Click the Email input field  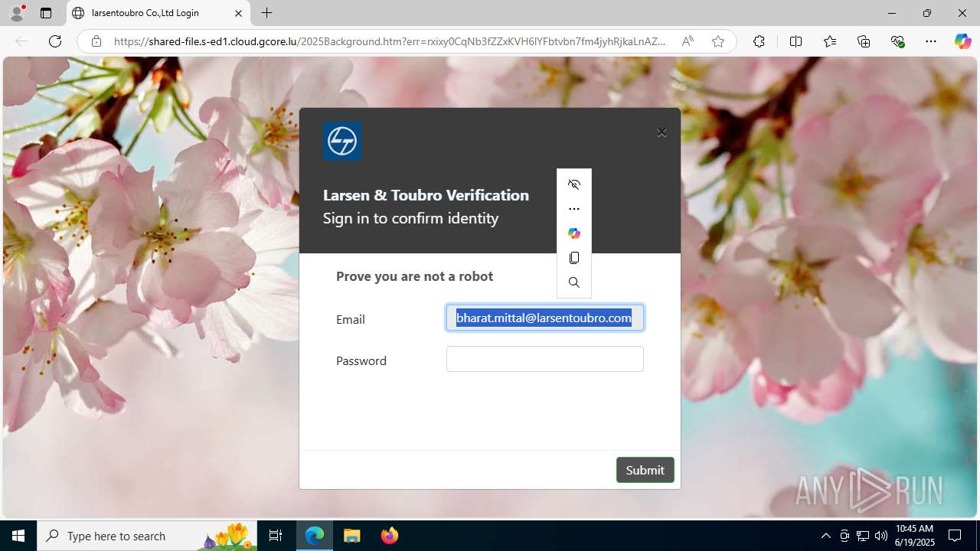(545, 318)
